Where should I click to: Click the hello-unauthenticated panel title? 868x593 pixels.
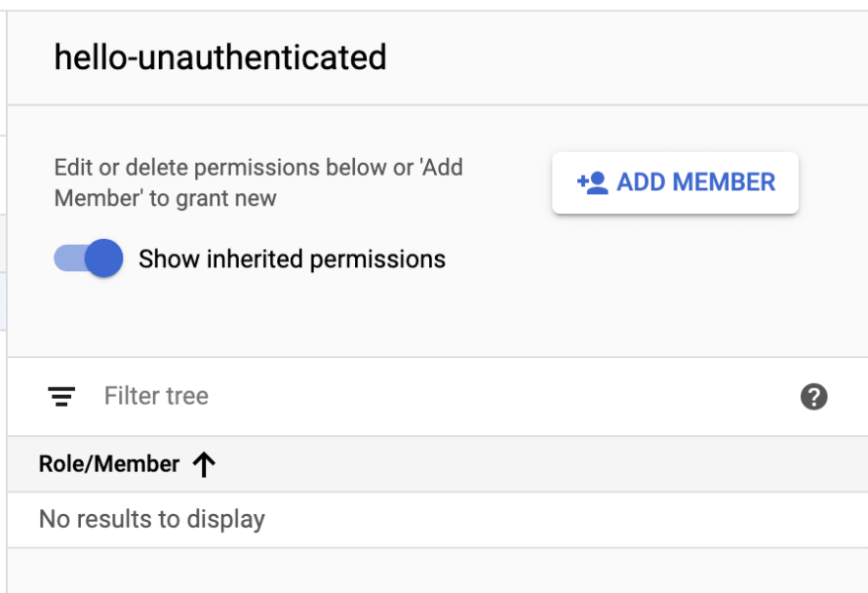click(220, 57)
